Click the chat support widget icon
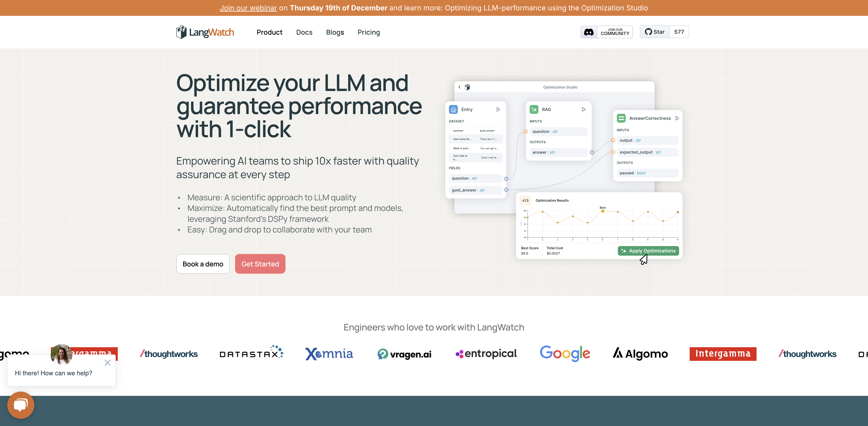 (x=21, y=405)
